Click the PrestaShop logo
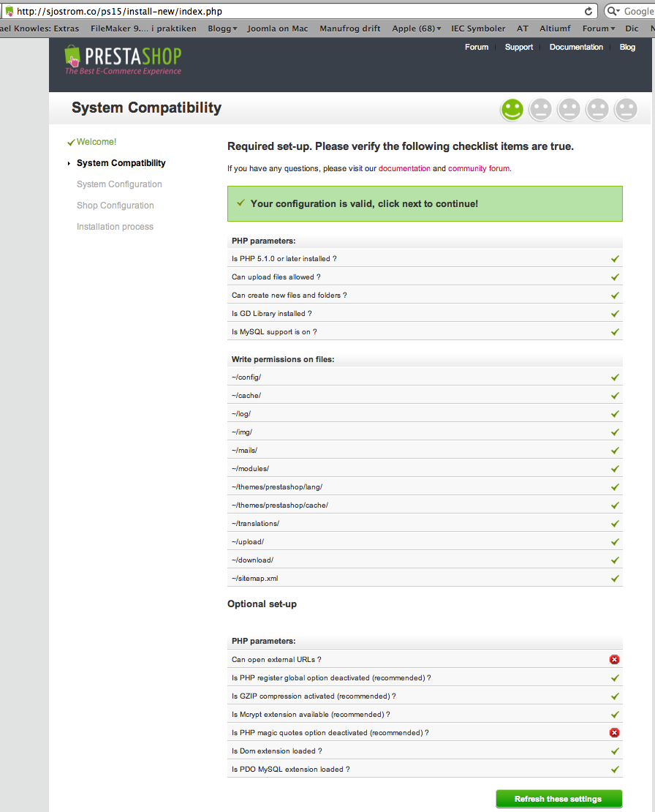Screen dimensions: 655x812 point(122,60)
